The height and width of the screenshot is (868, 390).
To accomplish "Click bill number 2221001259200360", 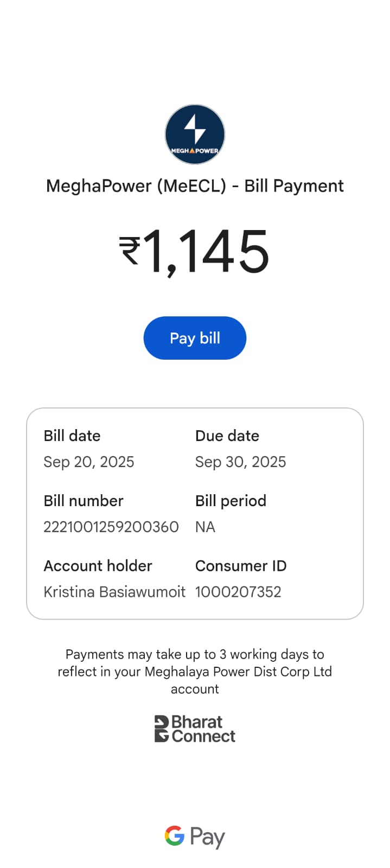I will coord(111,527).
